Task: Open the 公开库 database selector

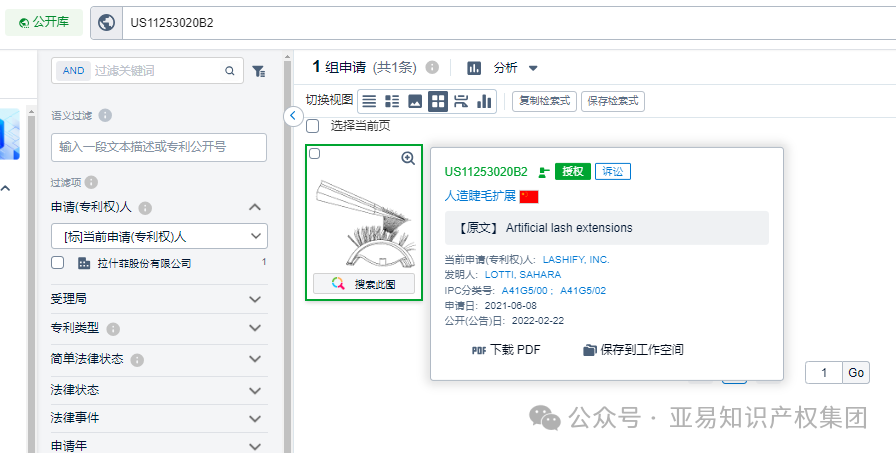Action: pos(44,23)
